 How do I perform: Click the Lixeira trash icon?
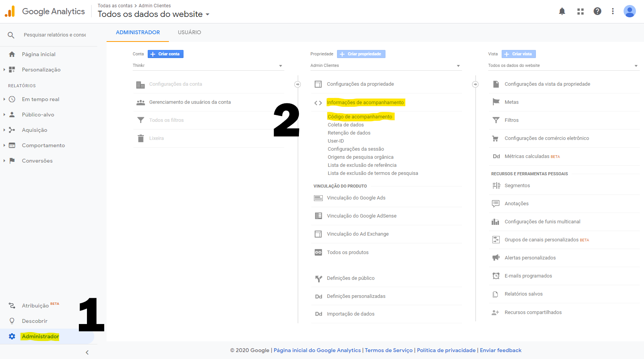(141, 138)
